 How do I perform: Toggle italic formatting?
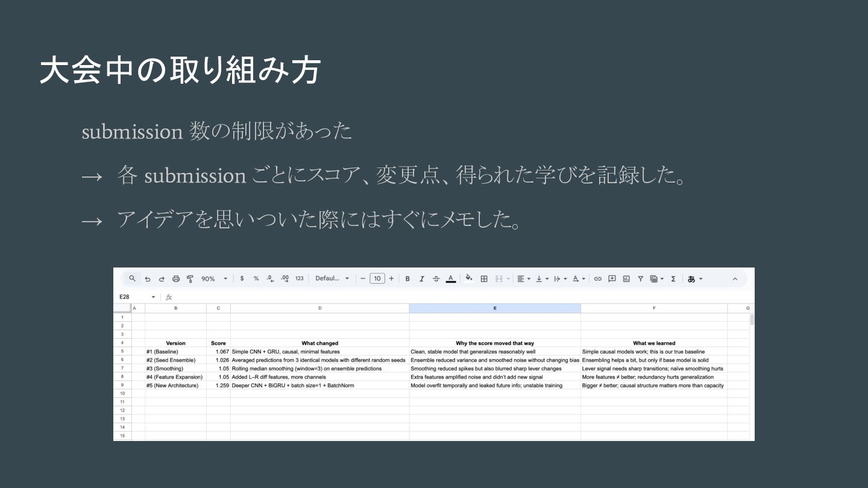[x=421, y=278]
